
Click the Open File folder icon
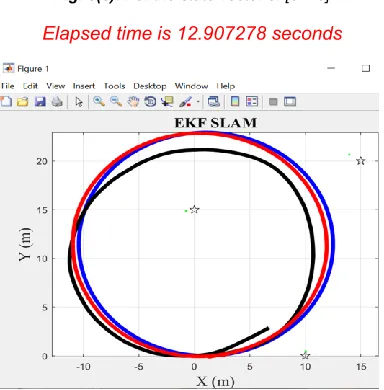23,102
